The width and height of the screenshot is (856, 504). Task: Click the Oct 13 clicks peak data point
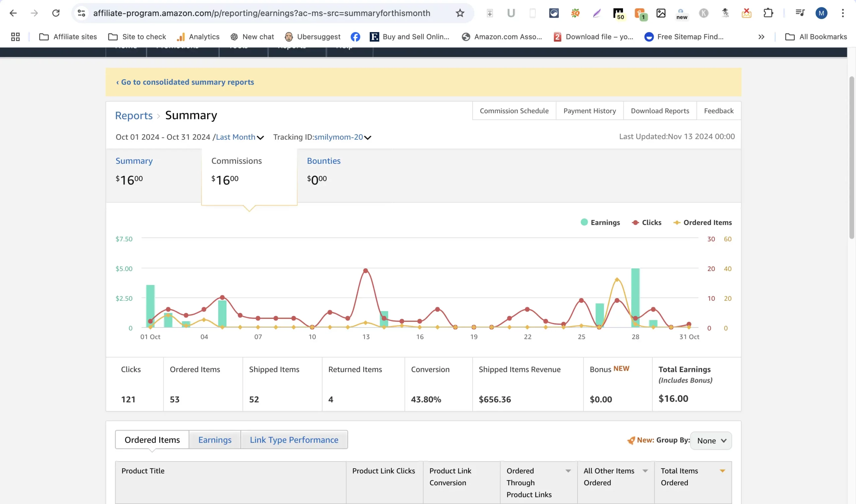tap(365, 271)
